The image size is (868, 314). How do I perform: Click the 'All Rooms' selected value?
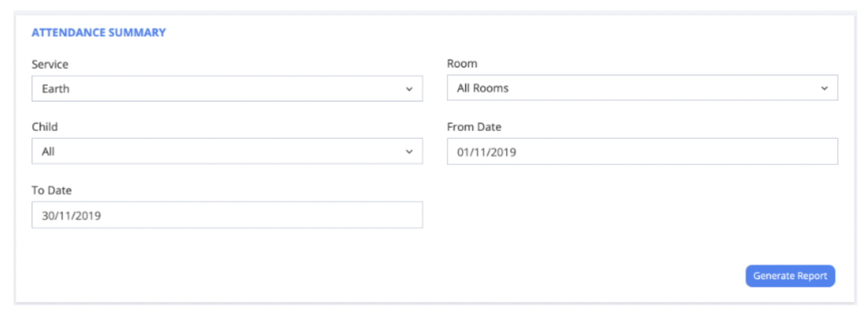tap(483, 88)
